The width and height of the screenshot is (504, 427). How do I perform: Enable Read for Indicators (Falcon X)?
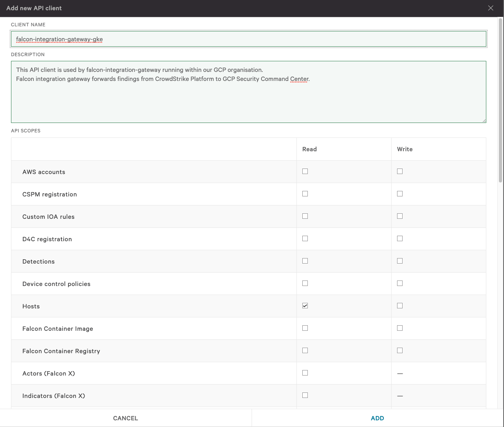click(305, 395)
